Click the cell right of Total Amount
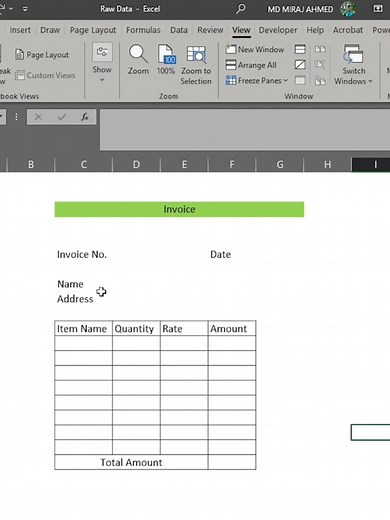Screen dimensions: 390x520 coord(232,462)
